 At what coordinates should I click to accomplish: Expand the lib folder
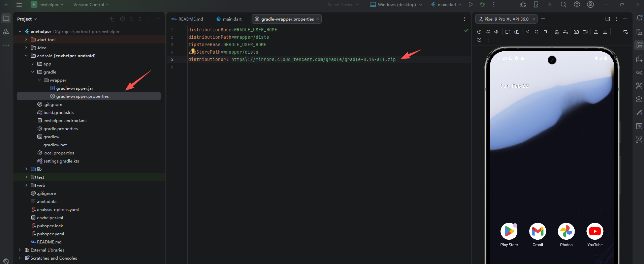coord(26,169)
